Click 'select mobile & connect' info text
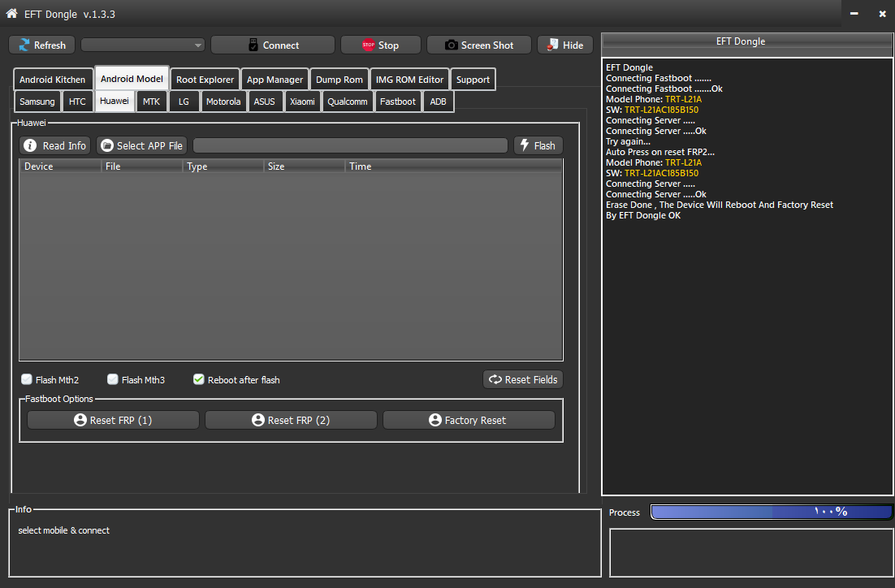 (63, 530)
